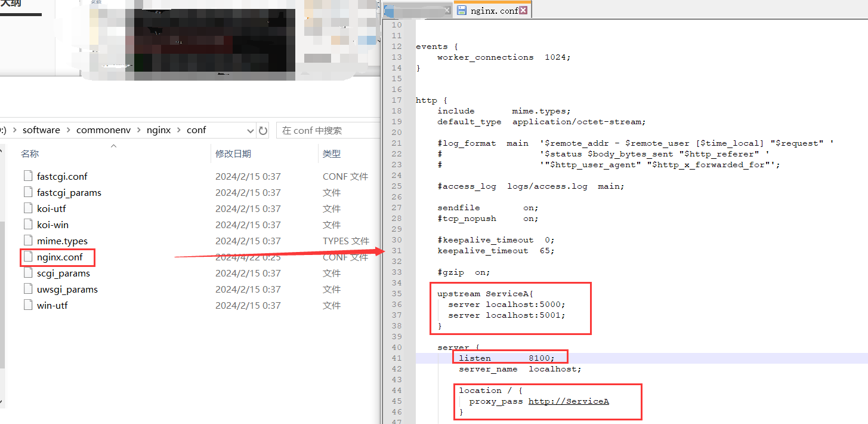Image resolution: width=868 pixels, height=424 pixels.
Task: Click the proxy_pass http://ServiceA link in editor
Action: pos(569,401)
